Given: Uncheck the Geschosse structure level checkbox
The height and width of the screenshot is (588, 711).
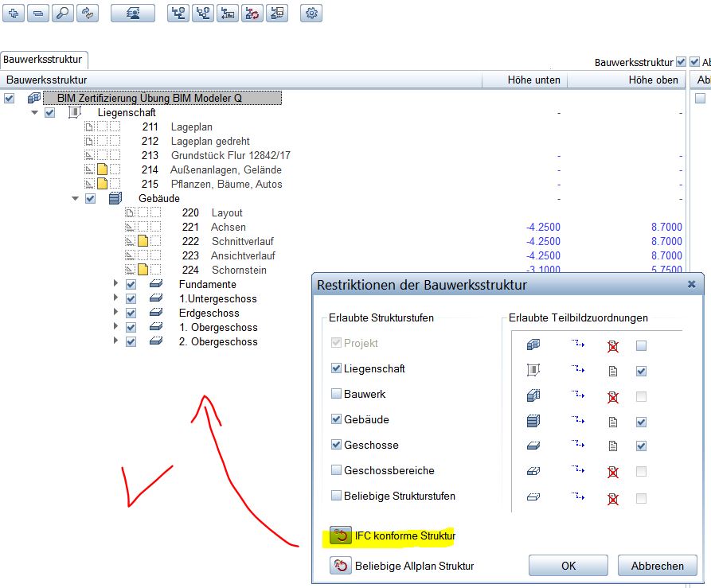Looking at the screenshot, I should pos(336,446).
